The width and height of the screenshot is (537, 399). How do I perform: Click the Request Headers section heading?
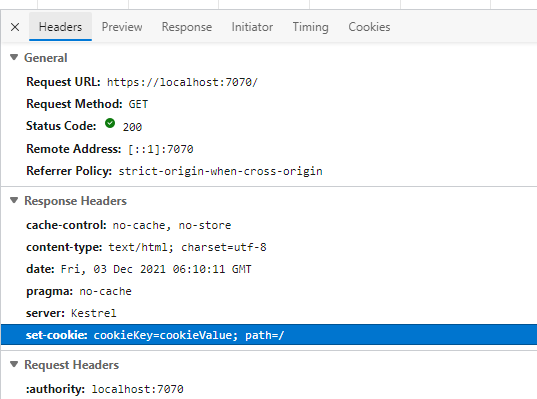[x=71, y=365]
